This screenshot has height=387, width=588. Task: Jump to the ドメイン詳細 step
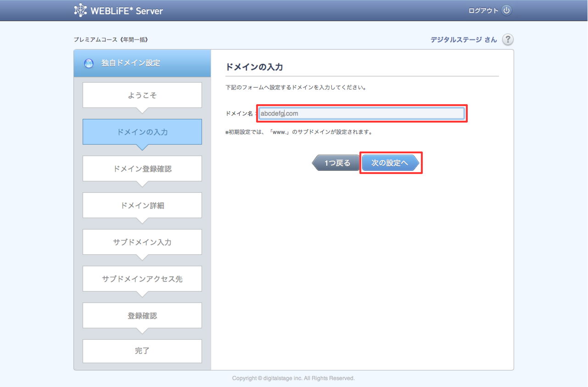coord(142,205)
